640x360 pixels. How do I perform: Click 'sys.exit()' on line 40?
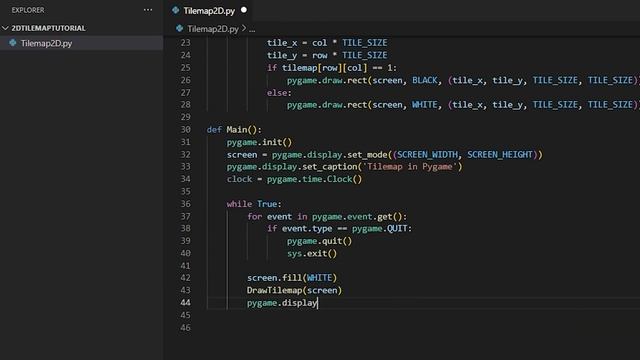pyautogui.click(x=312, y=253)
